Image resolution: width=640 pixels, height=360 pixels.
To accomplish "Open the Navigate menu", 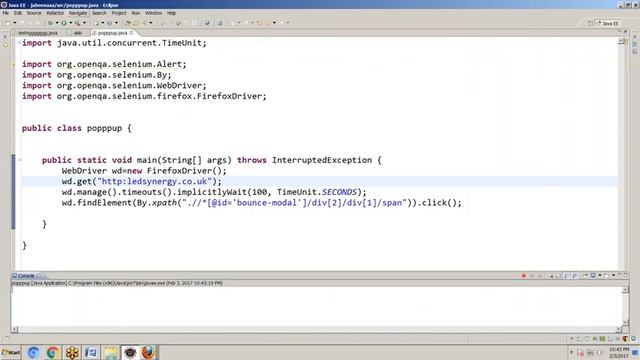I will coord(78,13).
